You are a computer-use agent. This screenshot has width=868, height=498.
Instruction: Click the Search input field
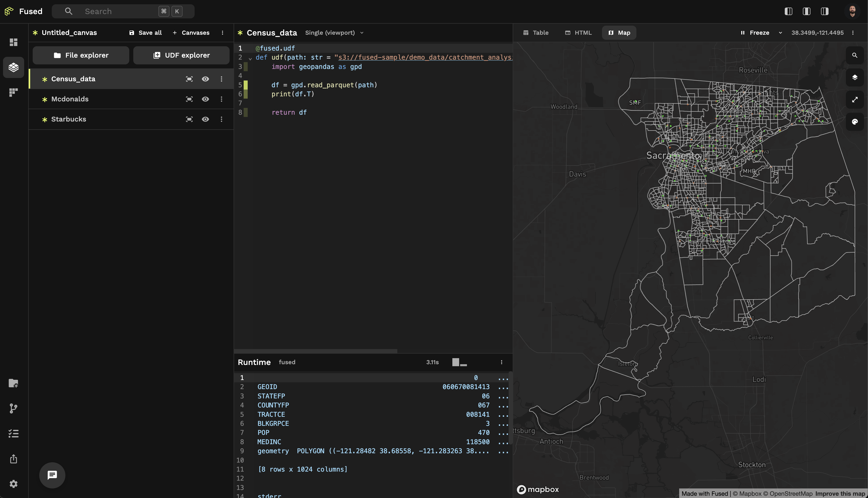[x=116, y=11]
